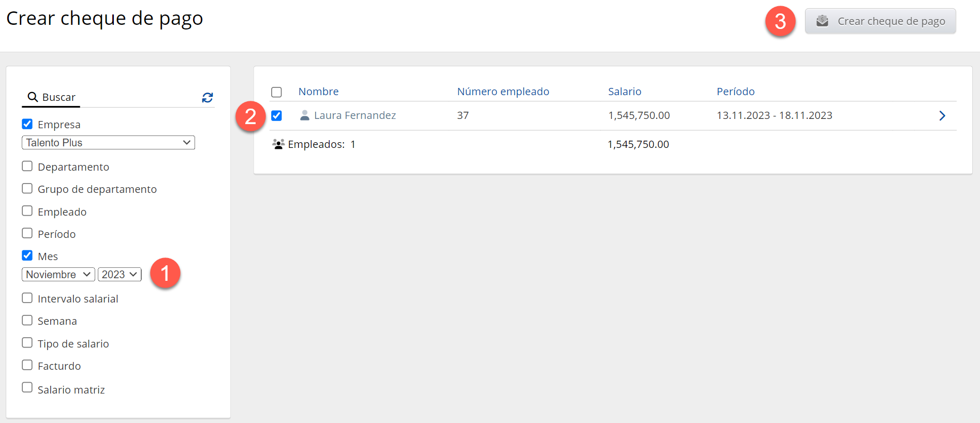Click the Buscar search field
Screen dimensions: 980x423
119,97
